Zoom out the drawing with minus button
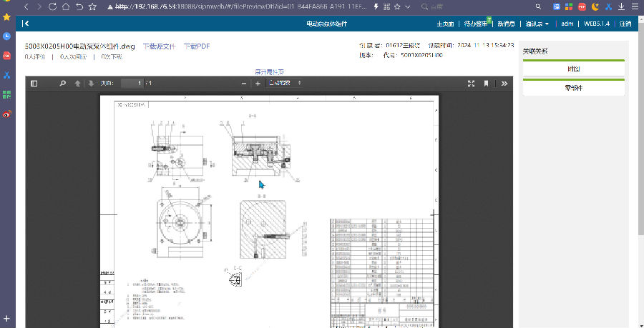This screenshot has height=328, width=644. coord(244,84)
